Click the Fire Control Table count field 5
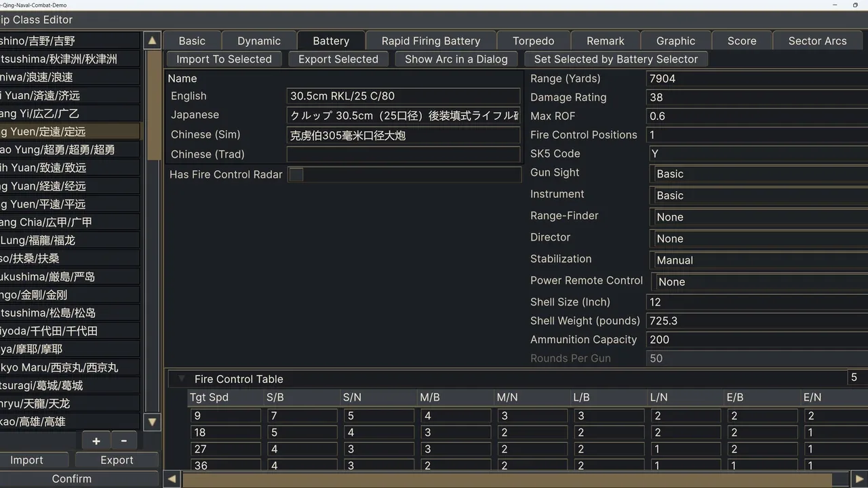This screenshot has height=488, width=868. click(x=857, y=378)
